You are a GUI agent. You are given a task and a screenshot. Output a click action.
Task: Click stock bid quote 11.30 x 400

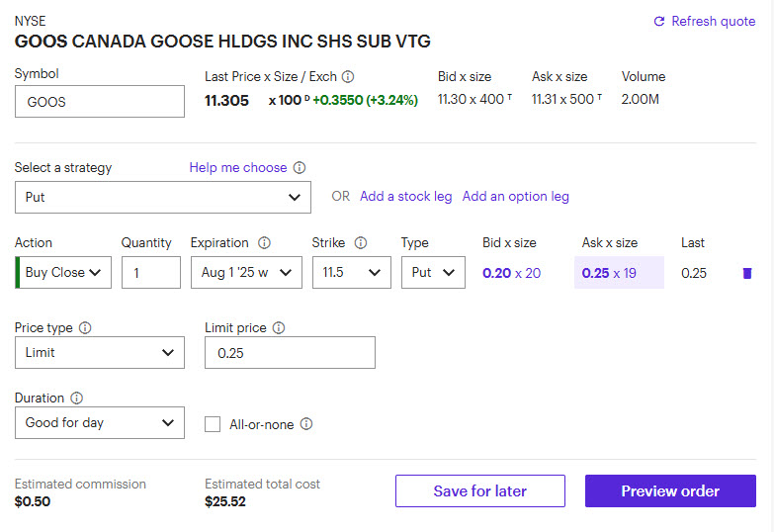click(x=474, y=99)
